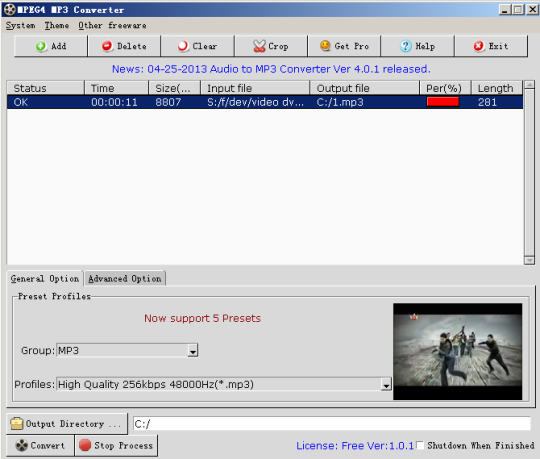Click the Output Directory folder icon
Viewport: 540px width, 459px height.
(17, 424)
